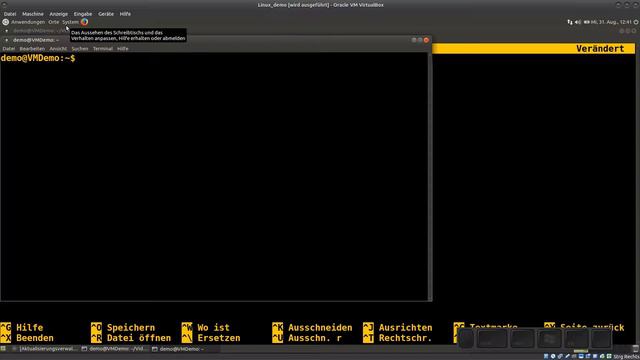The image size is (640, 360).
Task: Open the network connection tray icon
Action: [x=570, y=22]
